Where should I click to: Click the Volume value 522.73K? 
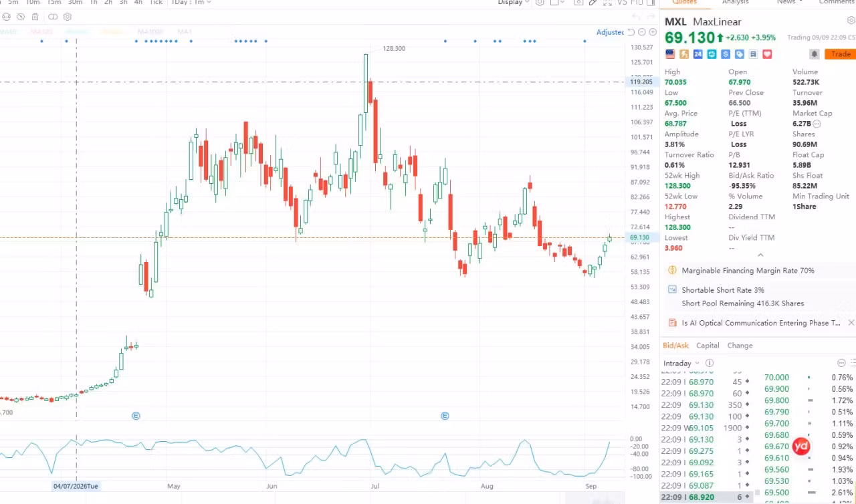click(x=807, y=82)
